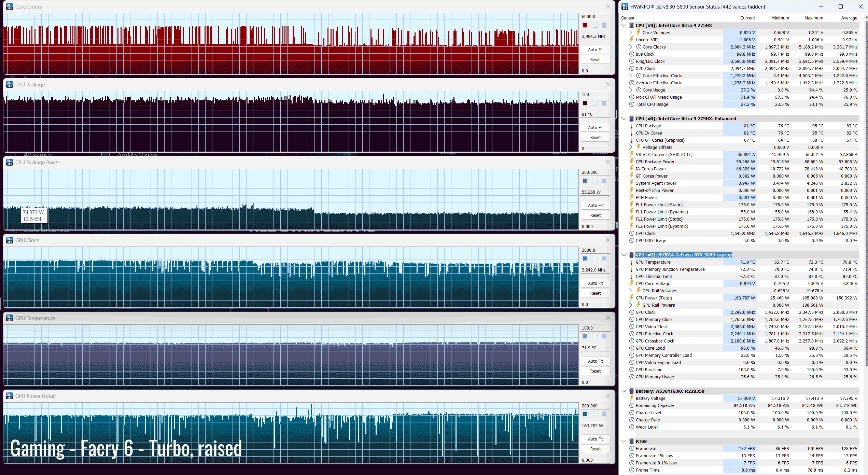Click the Maximum column header
868x475 pixels.
(813, 18)
